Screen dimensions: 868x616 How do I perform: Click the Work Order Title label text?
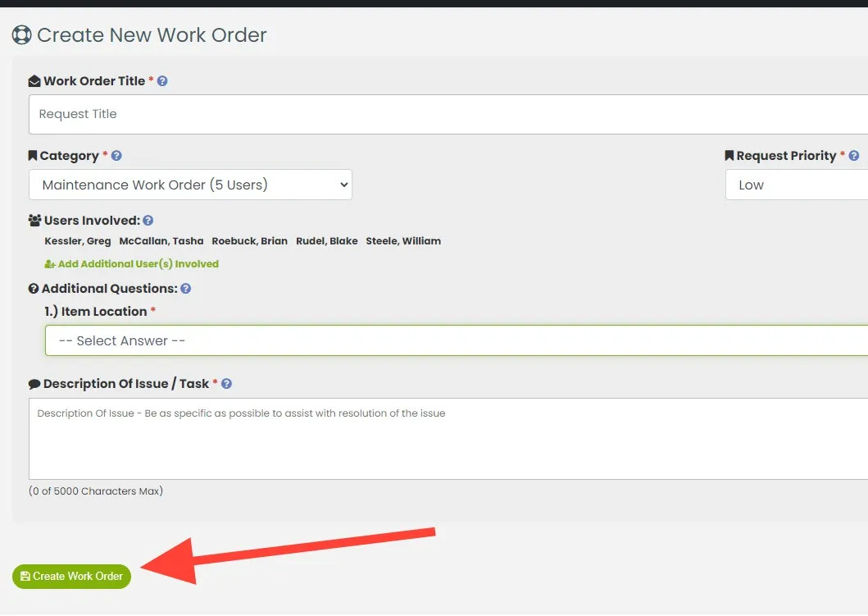click(94, 81)
